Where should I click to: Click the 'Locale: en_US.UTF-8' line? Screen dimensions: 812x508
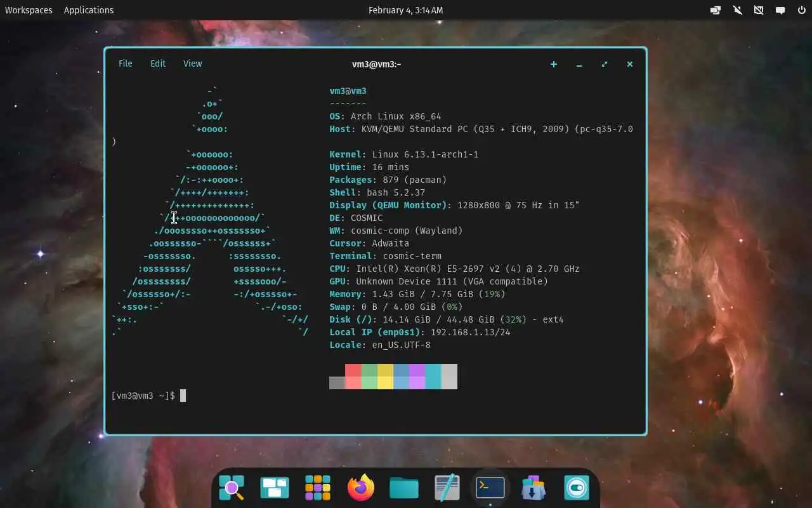click(x=380, y=345)
